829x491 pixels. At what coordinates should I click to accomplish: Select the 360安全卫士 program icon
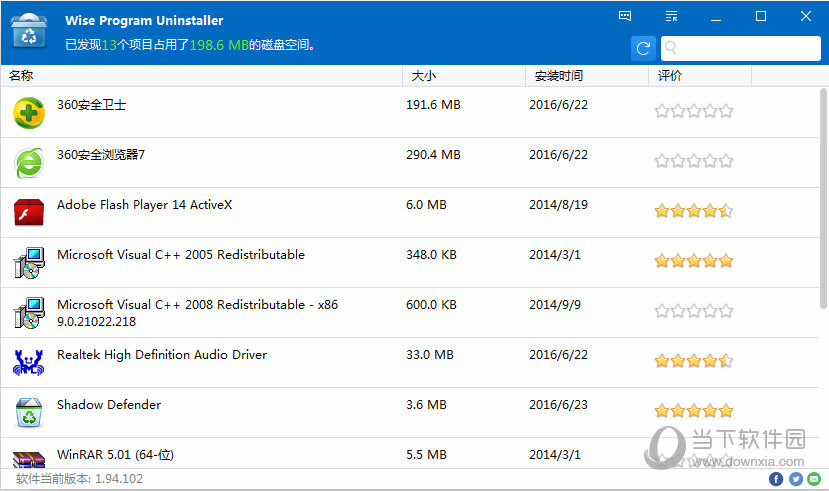(x=29, y=113)
